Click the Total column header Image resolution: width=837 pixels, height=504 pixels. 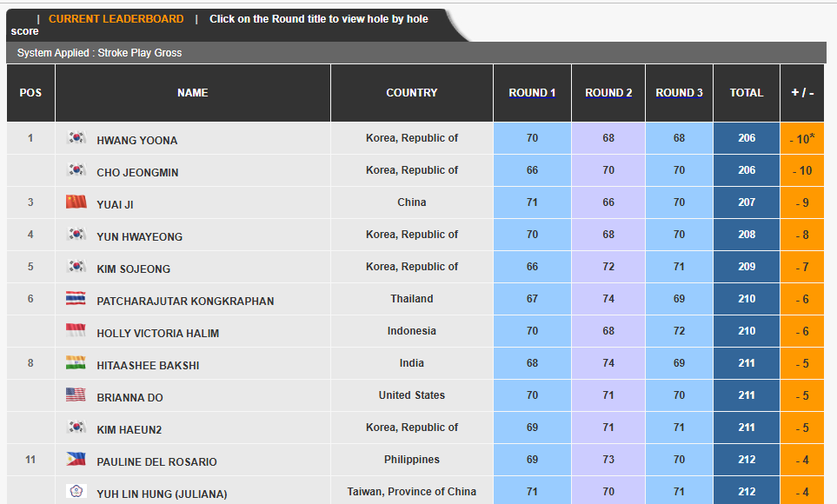pos(747,93)
